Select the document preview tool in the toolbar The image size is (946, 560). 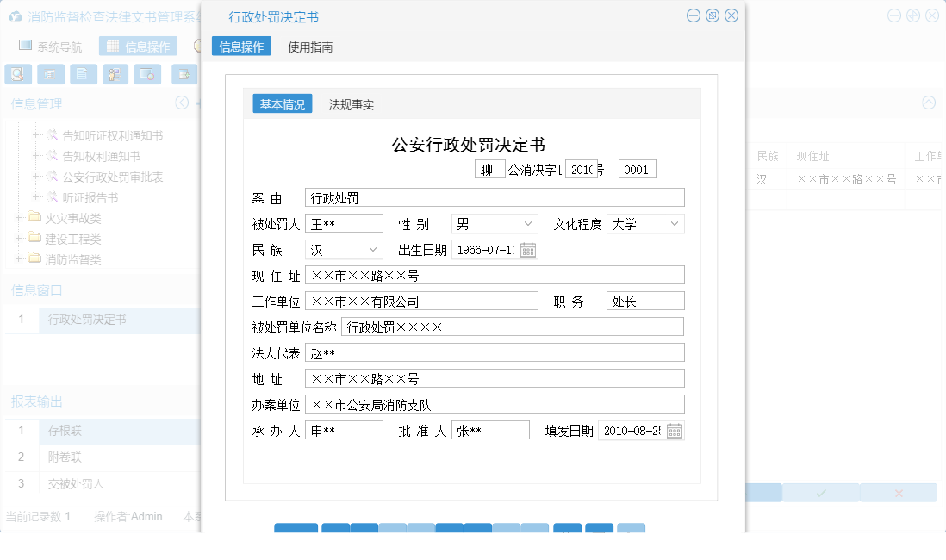(17, 74)
